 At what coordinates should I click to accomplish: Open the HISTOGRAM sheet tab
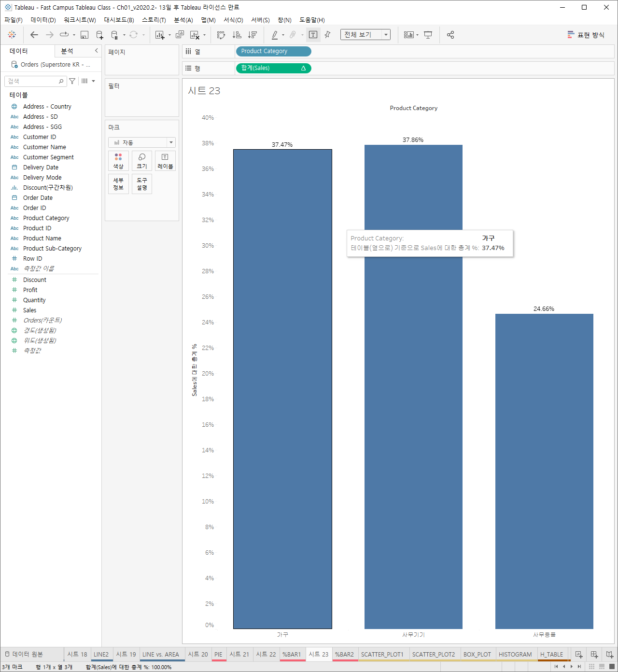click(515, 655)
